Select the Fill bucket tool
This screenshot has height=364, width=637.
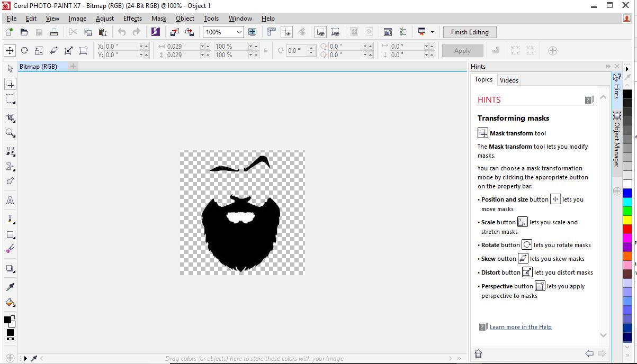point(10,302)
